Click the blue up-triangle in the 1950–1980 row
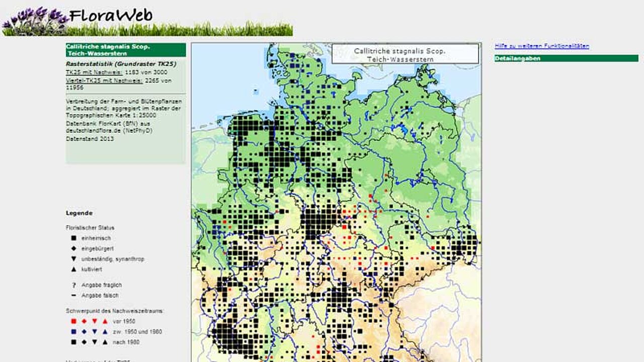Image resolution: width=644 pixels, height=362 pixels. 105,332
